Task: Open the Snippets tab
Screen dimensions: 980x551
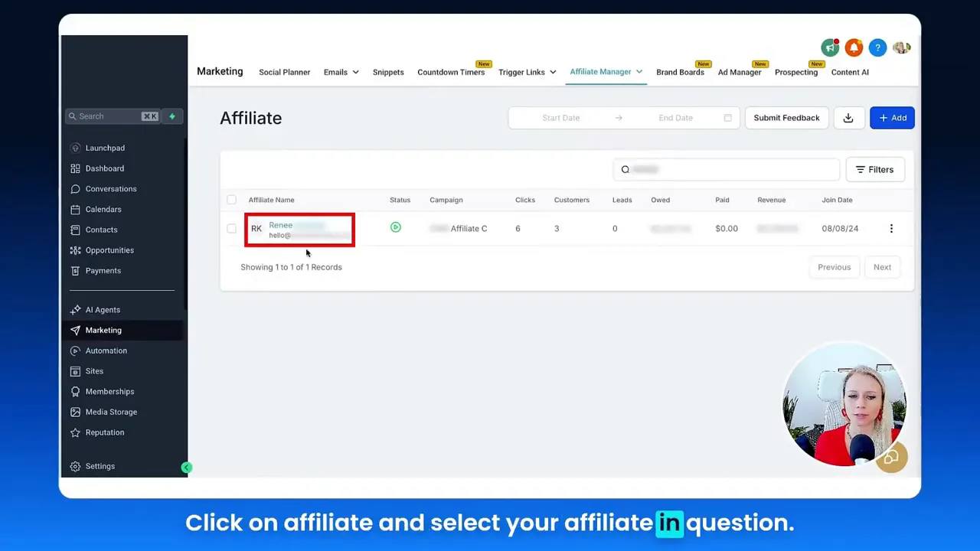Action: click(388, 72)
